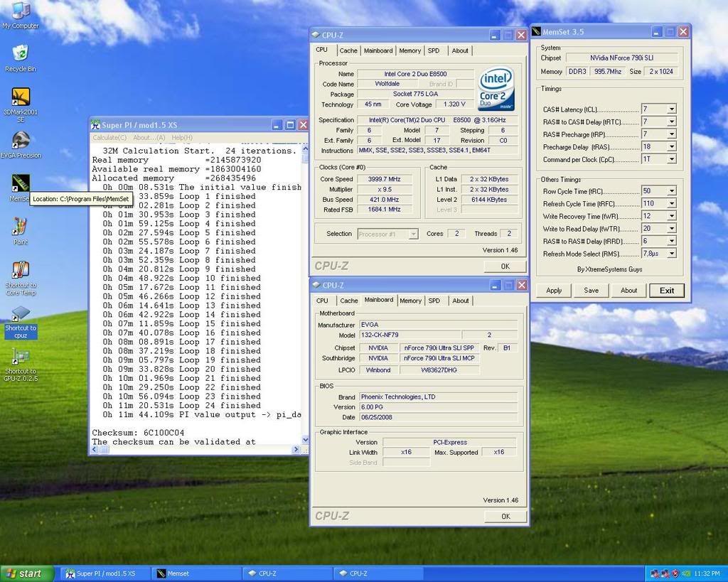Switch to first CPU-Z taskbar button

(x=288, y=573)
